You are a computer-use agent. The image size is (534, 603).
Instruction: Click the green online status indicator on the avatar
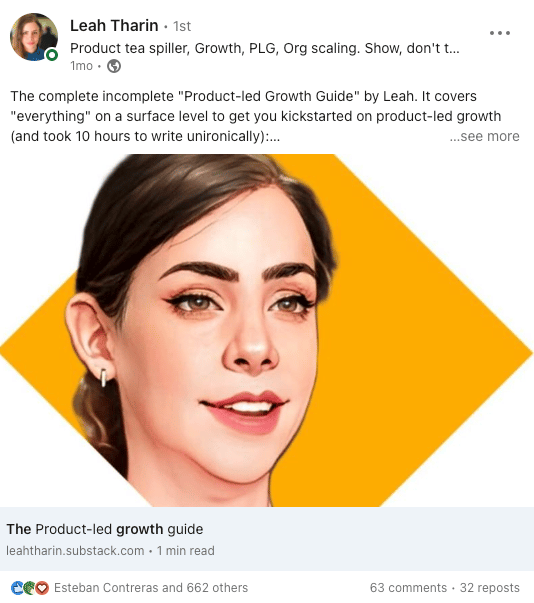pos(52,55)
